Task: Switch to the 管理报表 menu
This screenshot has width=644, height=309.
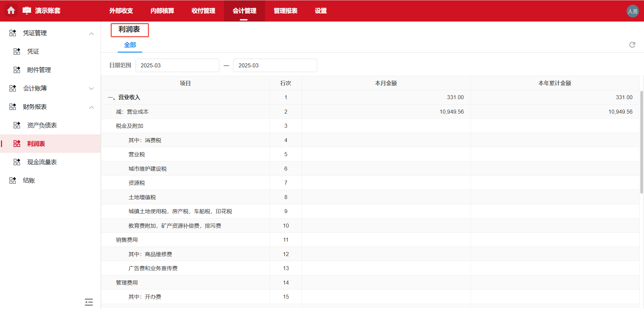Action: pyautogui.click(x=285, y=11)
